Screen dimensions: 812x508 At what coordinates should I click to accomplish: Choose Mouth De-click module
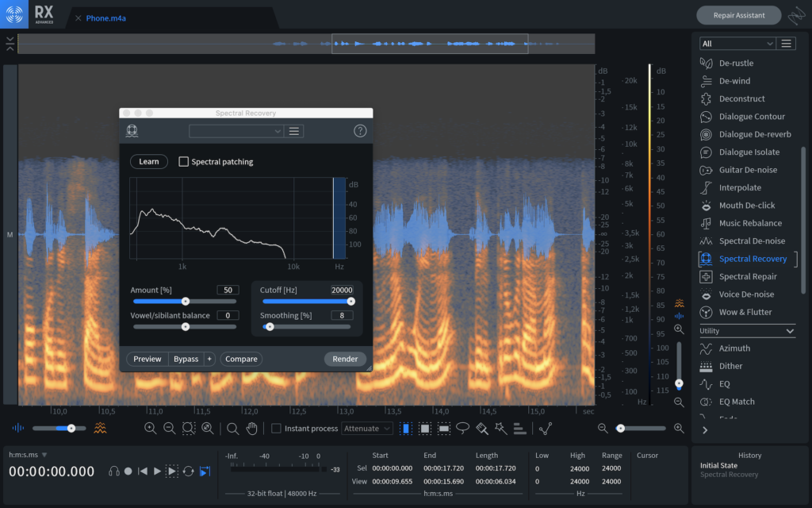click(x=747, y=206)
